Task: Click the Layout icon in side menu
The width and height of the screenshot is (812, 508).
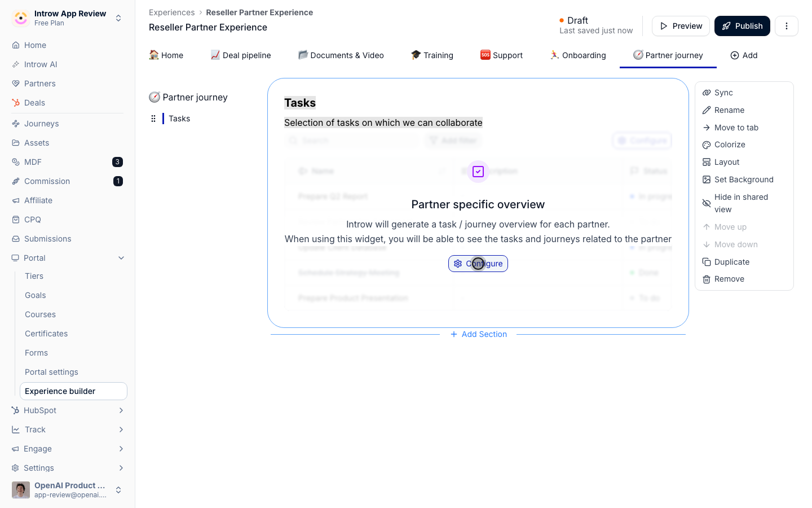Action: [x=707, y=162]
